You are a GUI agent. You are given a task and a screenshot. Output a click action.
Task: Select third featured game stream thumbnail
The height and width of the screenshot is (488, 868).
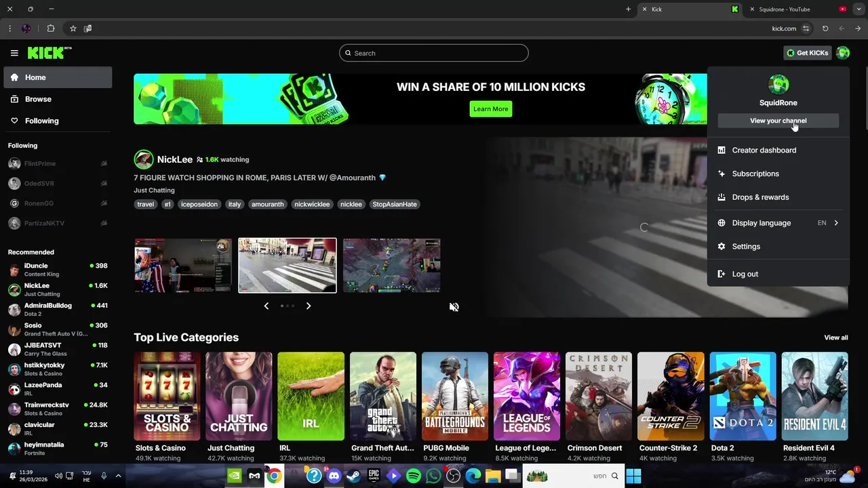(391, 265)
